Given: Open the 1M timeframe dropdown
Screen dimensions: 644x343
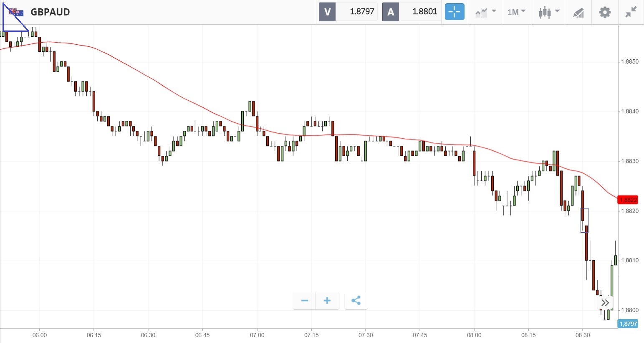Looking at the screenshot, I should coord(516,12).
